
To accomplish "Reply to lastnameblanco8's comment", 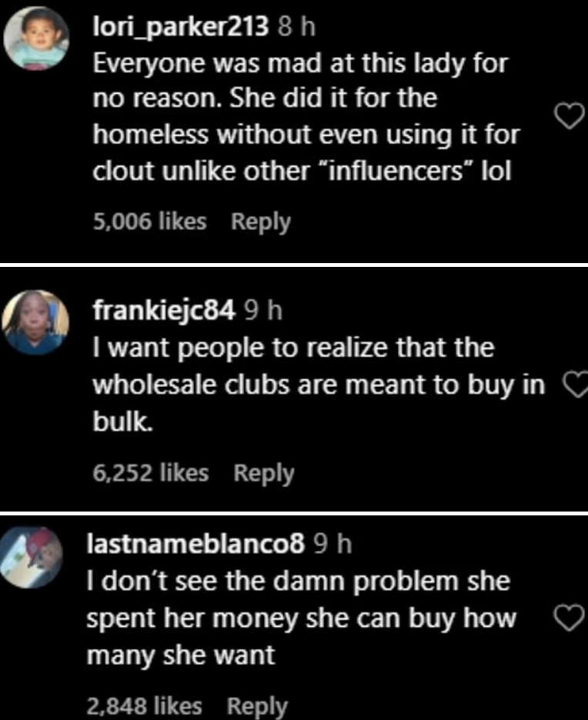I will click(258, 705).
